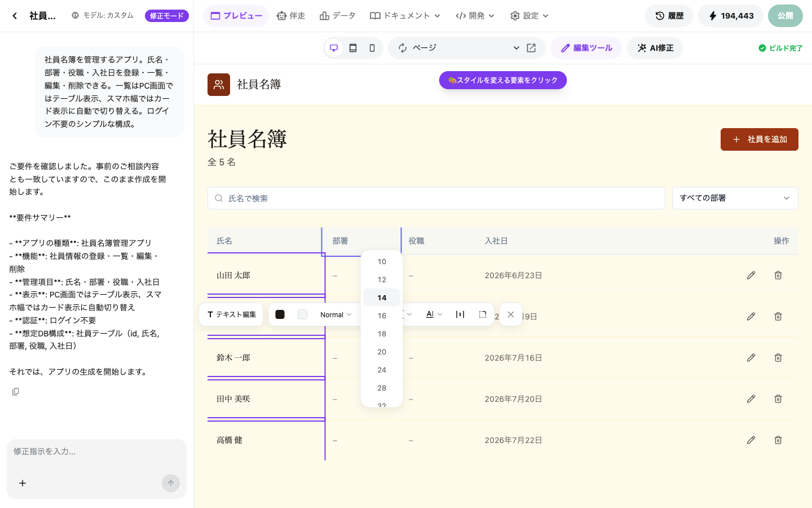View credits balance 194,443

(731, 16)
